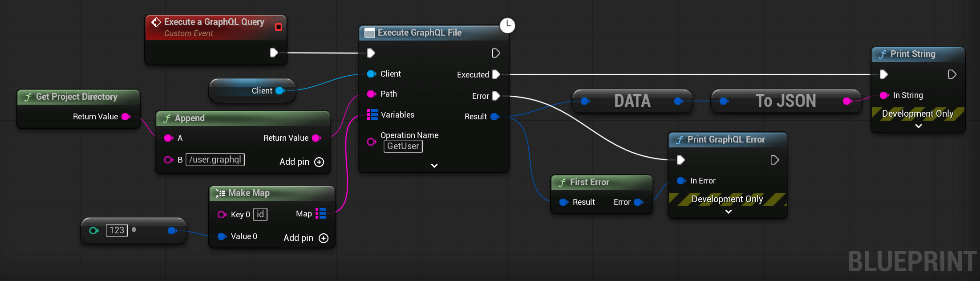Click the Print String output exec pin

(x=952, y=74)
